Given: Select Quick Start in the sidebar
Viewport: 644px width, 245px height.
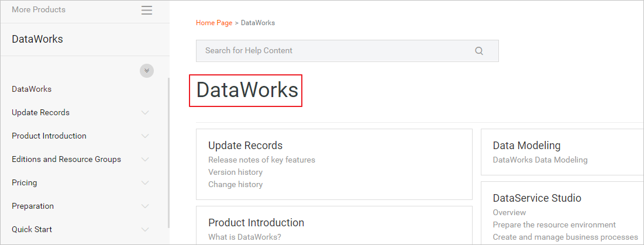Looking at the screenshot, I should point(32,229).
